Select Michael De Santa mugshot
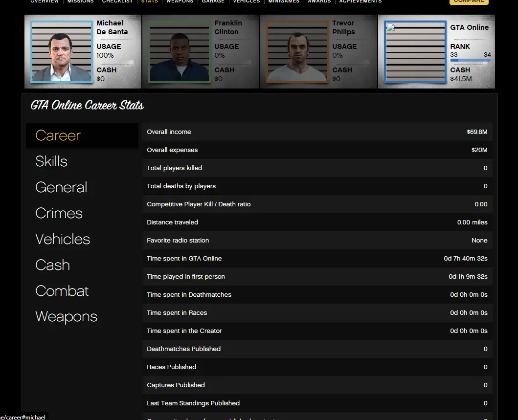Image resolution: width=518 pixels, height=420 pixels. pos(62,51)
